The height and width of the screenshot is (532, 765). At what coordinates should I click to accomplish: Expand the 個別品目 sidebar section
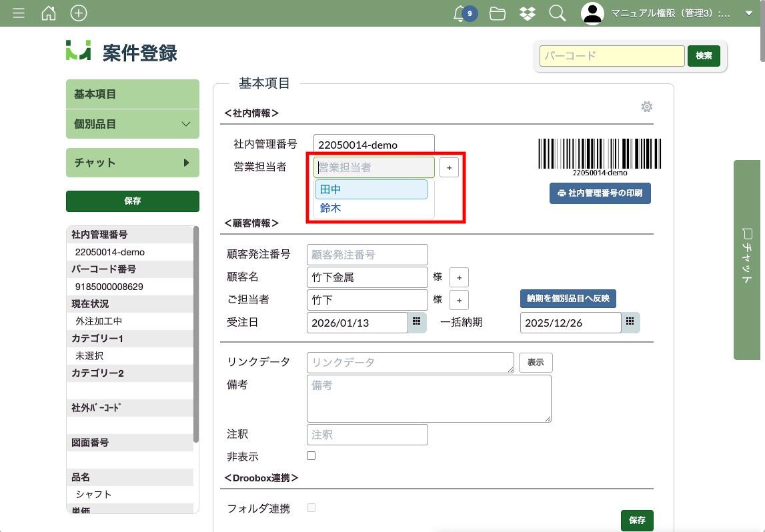(x=133, y=124)
